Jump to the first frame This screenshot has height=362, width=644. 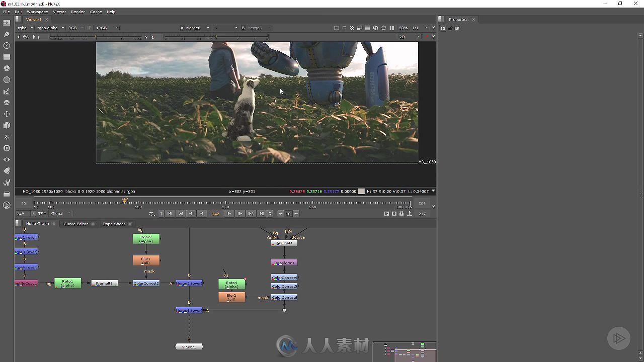tap(170, 214)
